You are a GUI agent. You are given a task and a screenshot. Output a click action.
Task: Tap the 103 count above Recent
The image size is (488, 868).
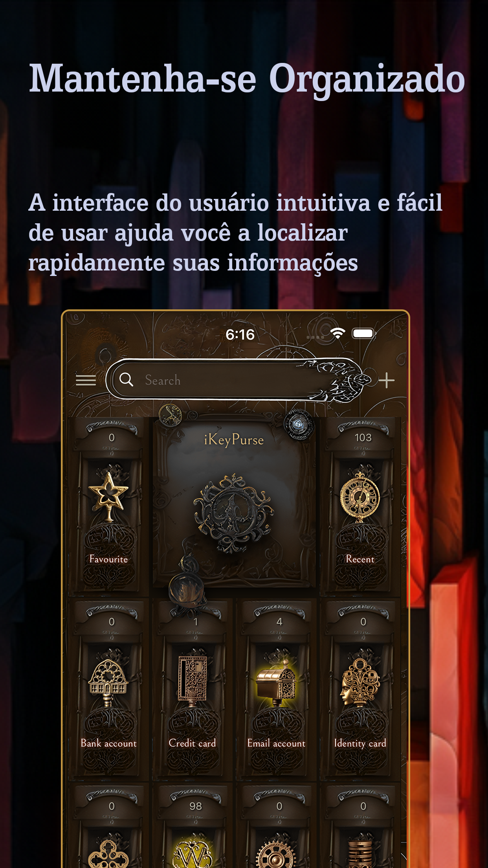(x=363, y=438)
